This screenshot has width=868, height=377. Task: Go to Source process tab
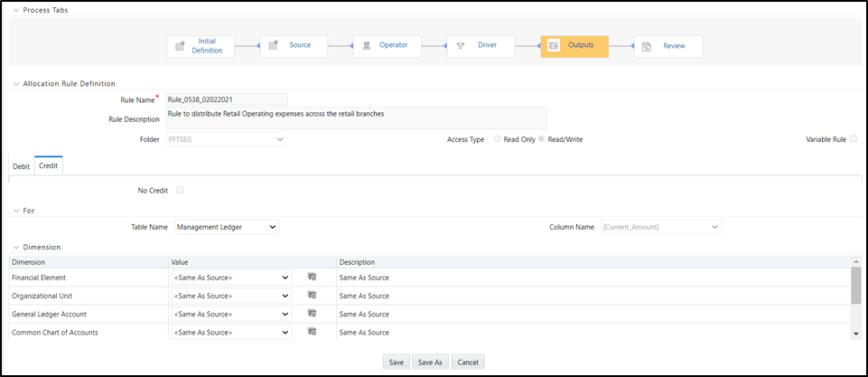(x=294, y=46)
